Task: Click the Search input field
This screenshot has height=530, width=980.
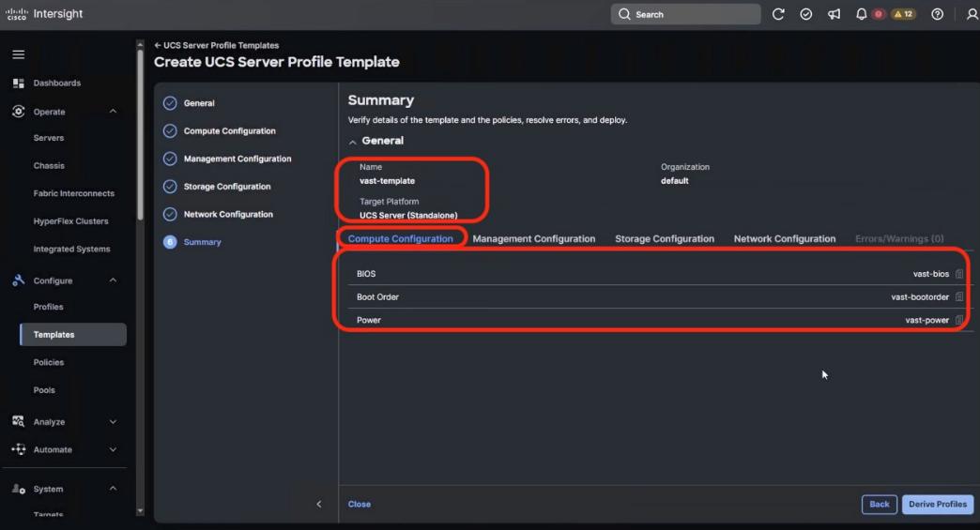Action: (685, 14)
